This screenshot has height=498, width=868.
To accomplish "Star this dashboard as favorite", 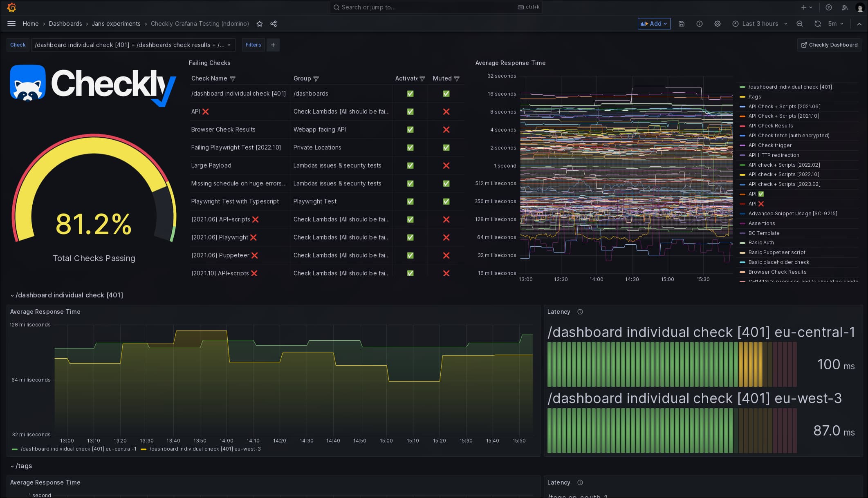I will pyautogui.click(x=260, y=24).
